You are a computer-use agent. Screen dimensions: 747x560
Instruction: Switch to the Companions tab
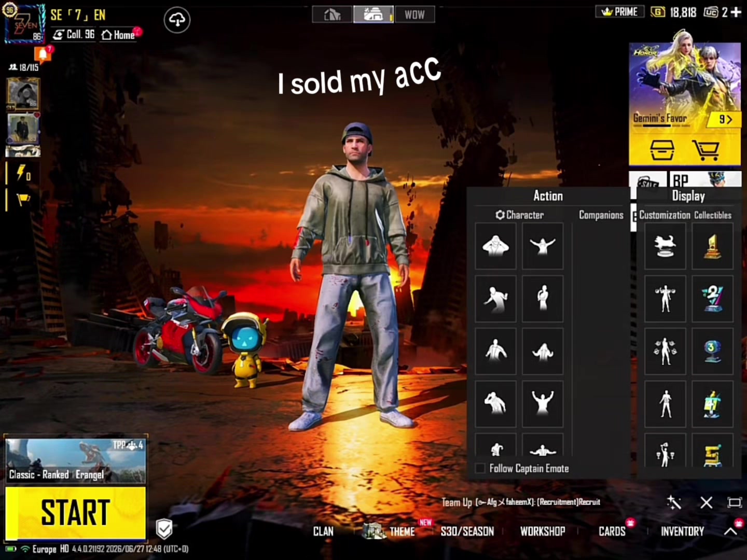pyautogui.click(x=601, y=215)
